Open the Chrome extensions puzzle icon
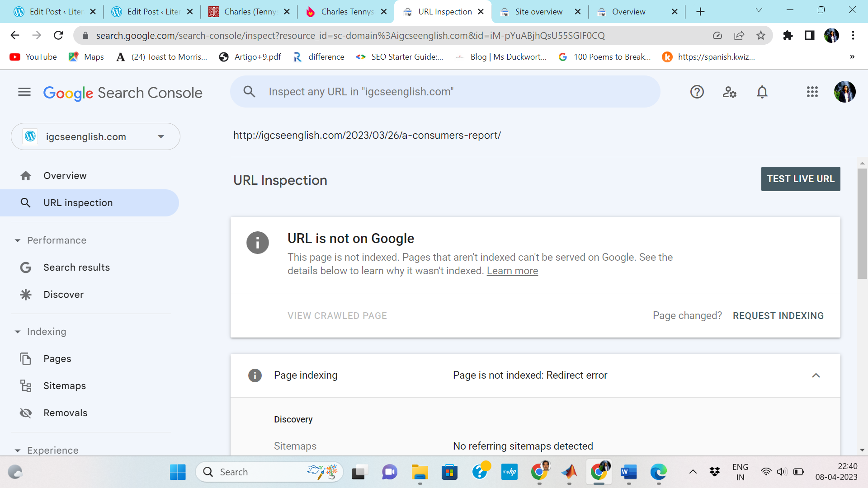Image resolution: width=868 pixels, height=488 pixels. [x=788, y=35]
